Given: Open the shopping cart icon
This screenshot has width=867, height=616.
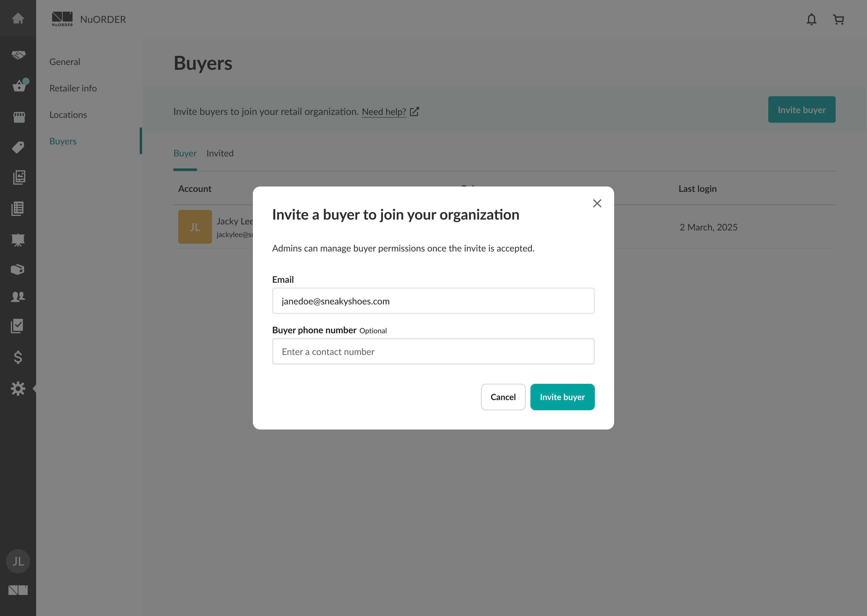Looking at the screenshot, I should (x=838, y=19).
